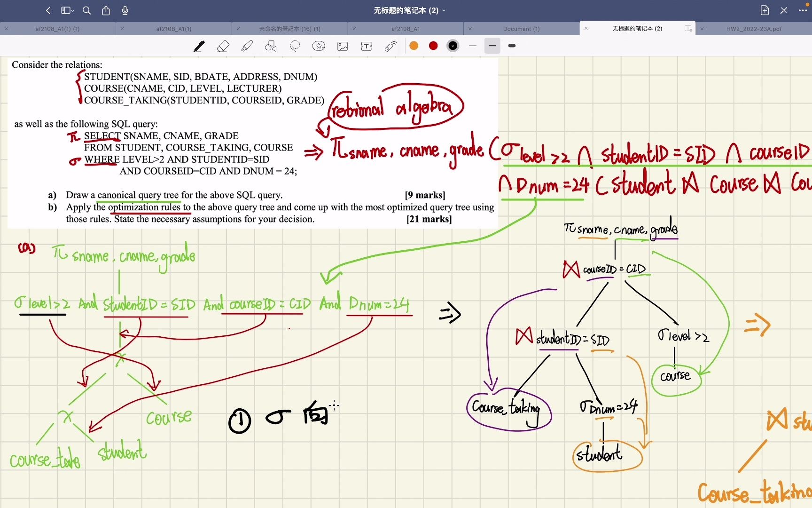
Task: Pick the orange pen color
Action: [414, 46]
